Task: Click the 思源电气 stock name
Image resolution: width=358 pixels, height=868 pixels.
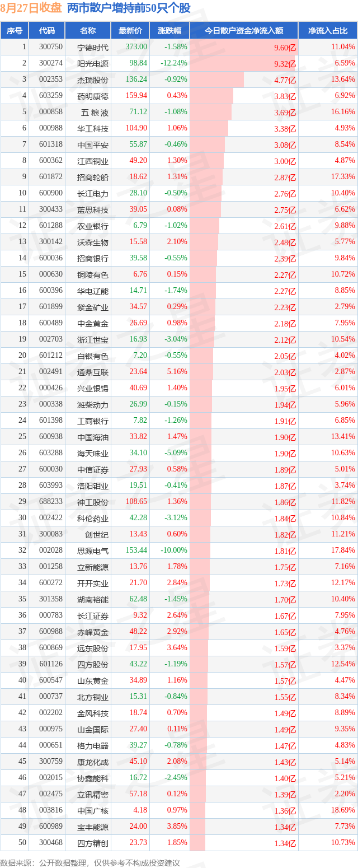Action: [x=93, y=550]
